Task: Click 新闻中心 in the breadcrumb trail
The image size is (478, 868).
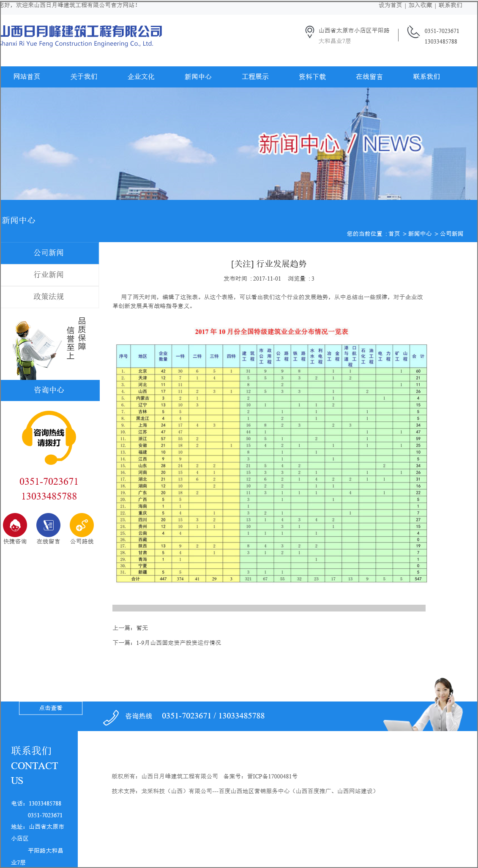Action: coord(420,234)
